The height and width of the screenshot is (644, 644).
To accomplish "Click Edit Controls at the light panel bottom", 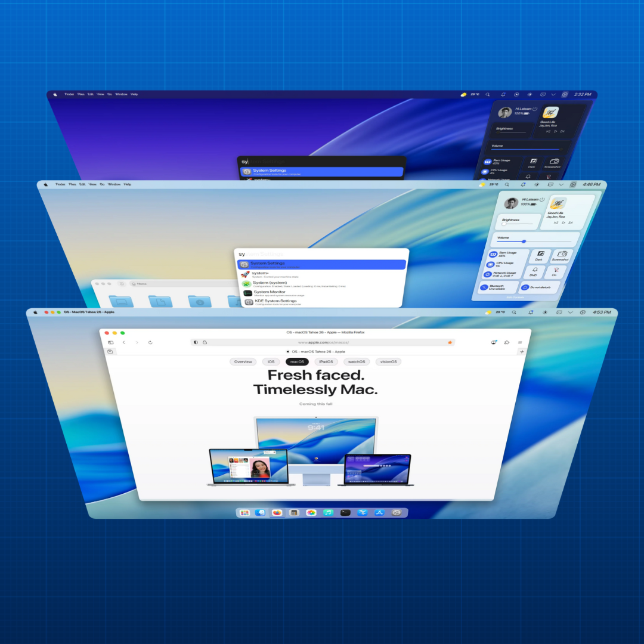I will pyautogui.click(x=515, y=298).
